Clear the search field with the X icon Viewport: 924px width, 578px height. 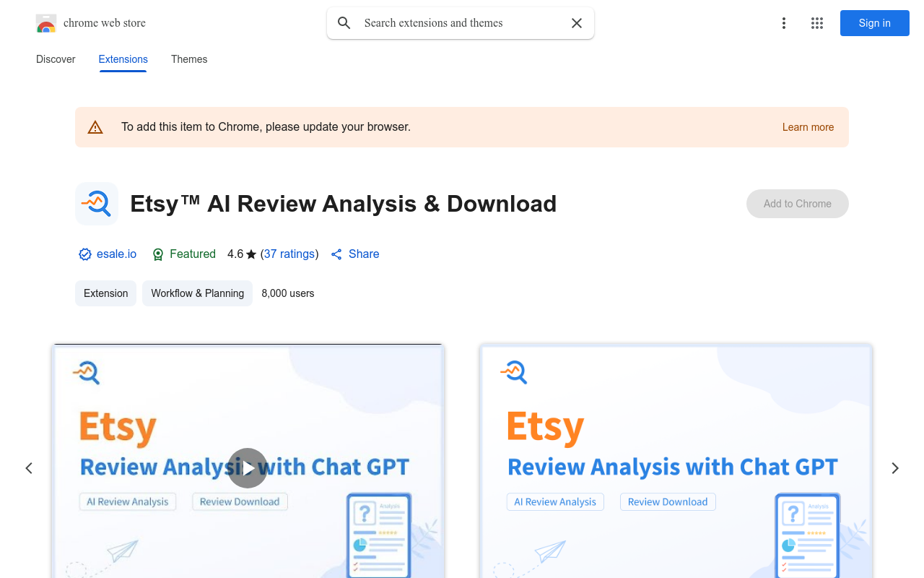577,23
